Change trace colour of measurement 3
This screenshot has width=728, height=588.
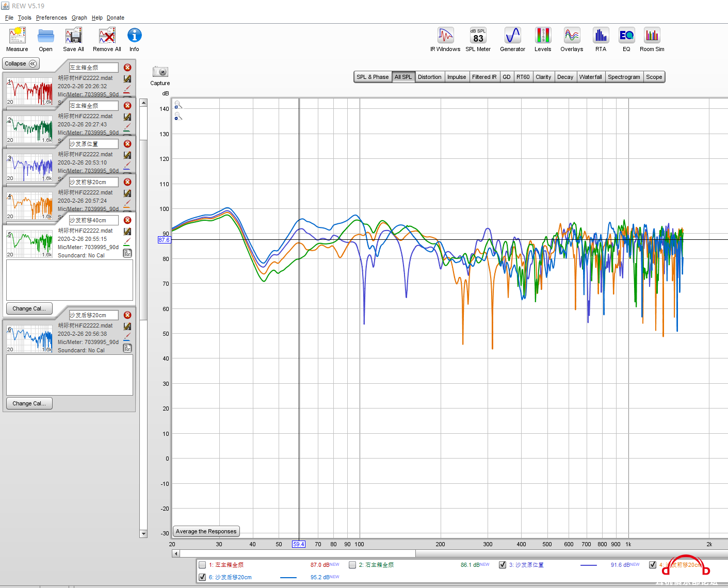(127, 167)
